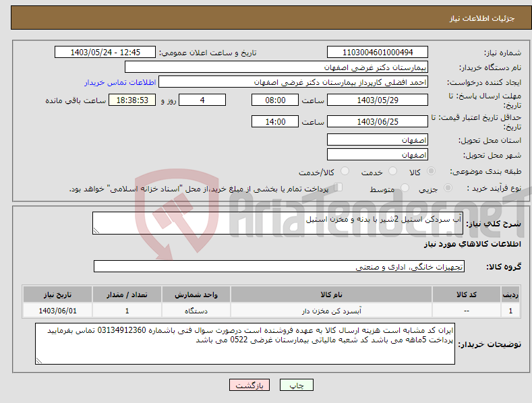Click the جزئیات اطلاعات نیاز header title
This screenshot has height=403, width=532.
click(x=482, y=18)
